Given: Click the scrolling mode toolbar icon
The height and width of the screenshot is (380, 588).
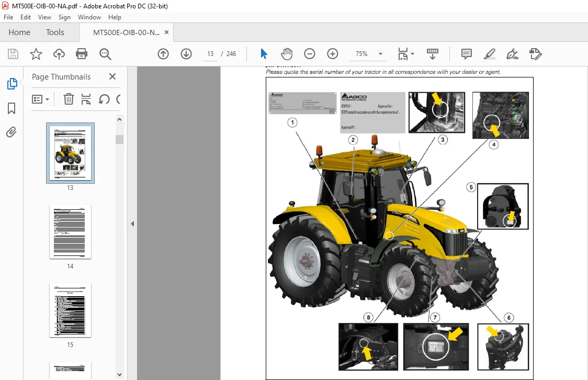Looking at the screenshot, I should pyautogui.click(x=433, y=54).
